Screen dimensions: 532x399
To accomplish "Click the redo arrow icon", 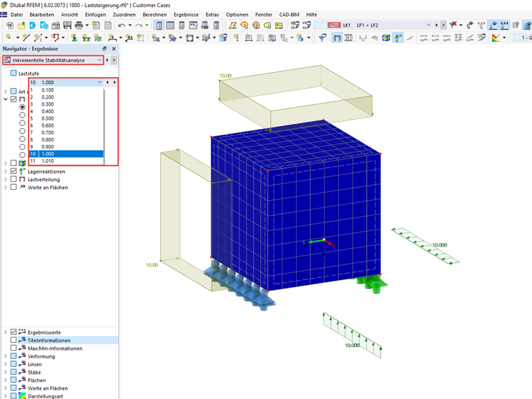I will click(x=139, y=25).
